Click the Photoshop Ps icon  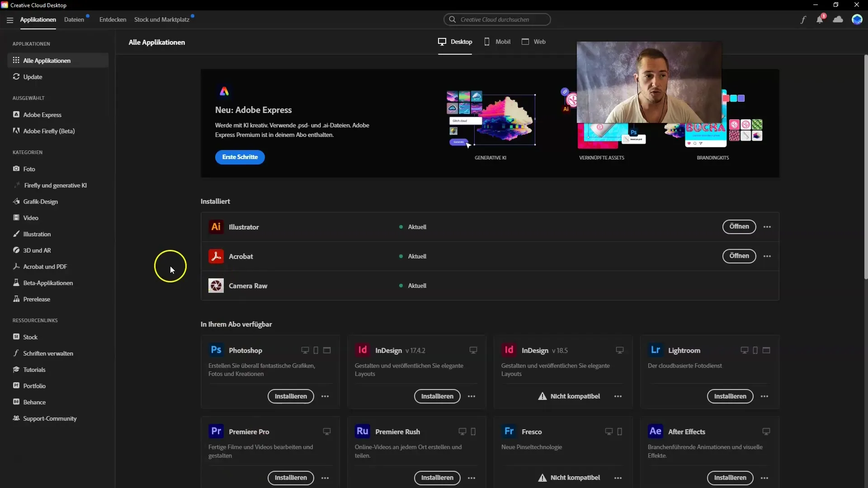216,350
